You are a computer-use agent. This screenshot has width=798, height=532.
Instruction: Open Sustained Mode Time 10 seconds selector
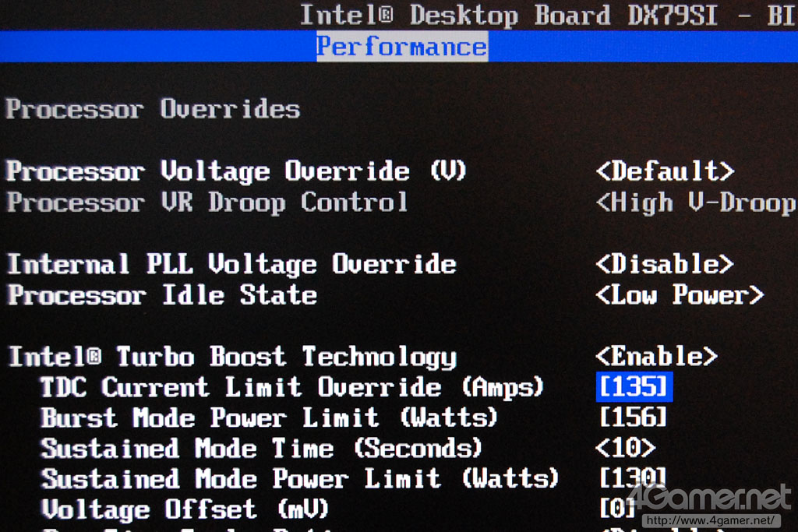pos(626,448)
